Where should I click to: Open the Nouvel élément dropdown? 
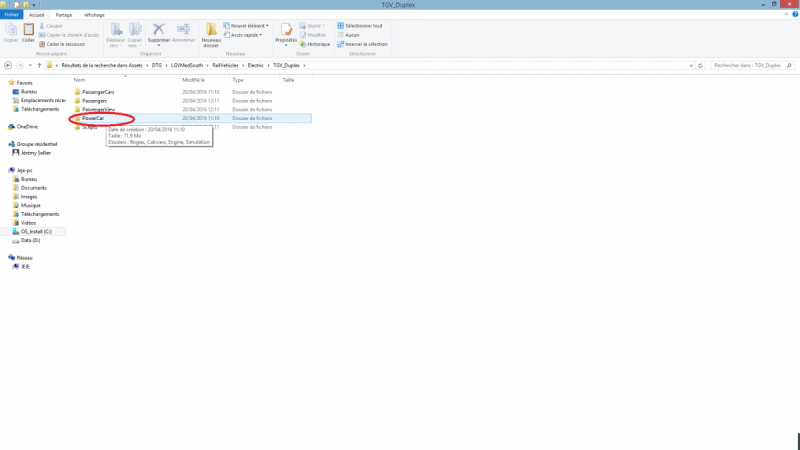[246, 26]
